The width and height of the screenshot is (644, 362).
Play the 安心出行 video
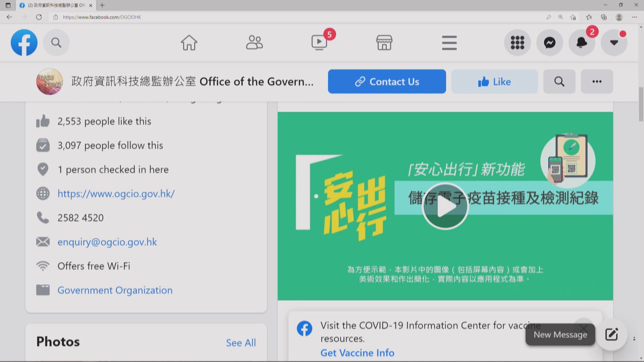(x=445, y=206)
